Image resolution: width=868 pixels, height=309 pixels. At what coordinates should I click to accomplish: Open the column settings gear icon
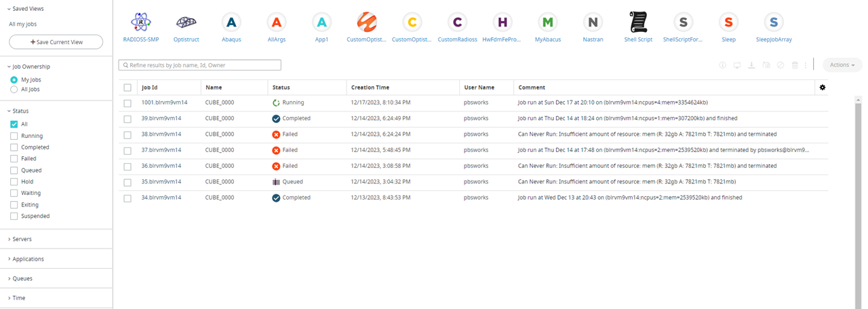point(823,87)
